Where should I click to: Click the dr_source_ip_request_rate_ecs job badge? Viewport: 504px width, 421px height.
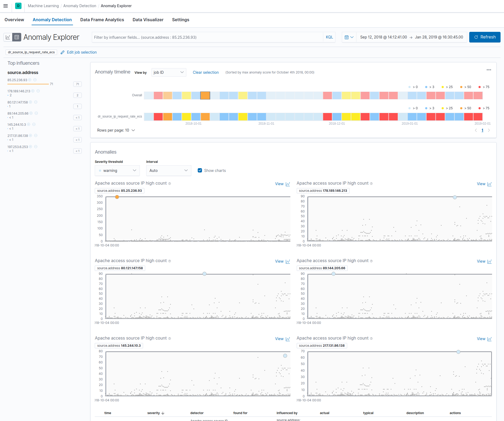pyautogui.click(x=31, y=52)
